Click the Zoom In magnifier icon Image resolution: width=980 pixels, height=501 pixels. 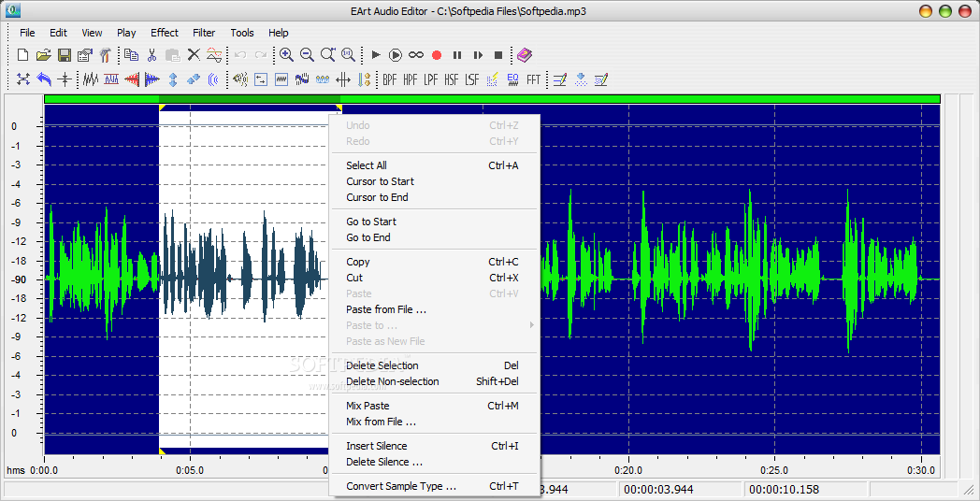click(x=286, y=55)
